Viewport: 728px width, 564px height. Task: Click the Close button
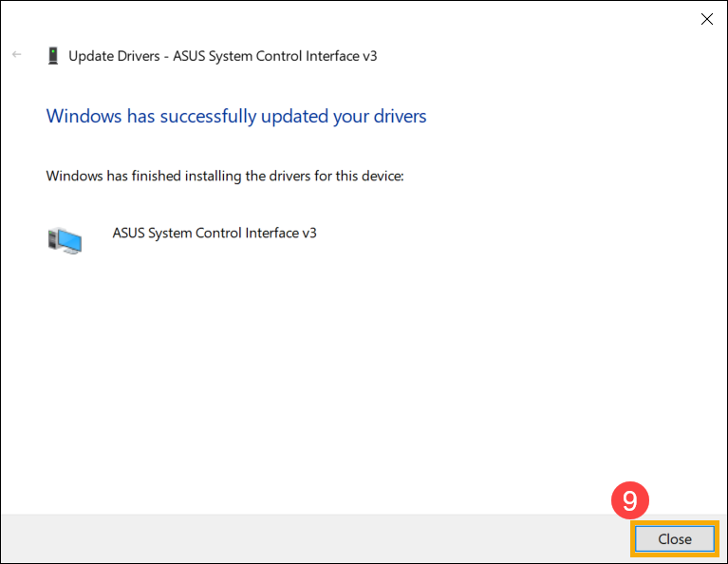(674, 539)
